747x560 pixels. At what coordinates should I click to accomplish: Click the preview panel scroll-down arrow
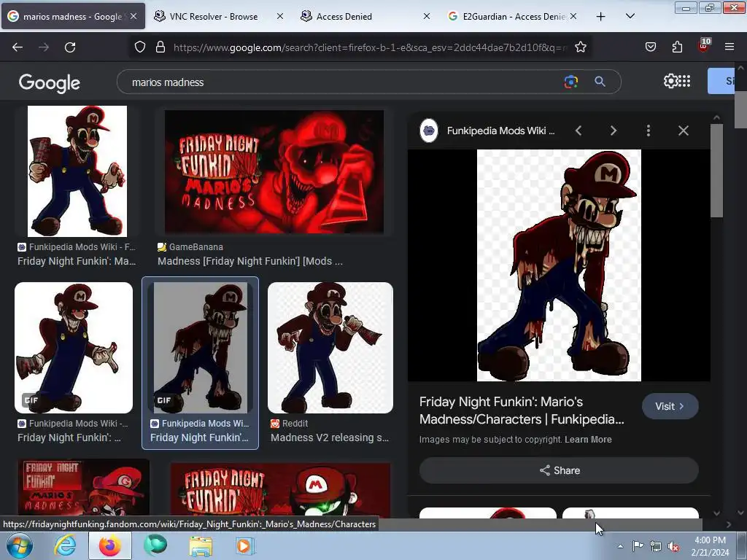pyautogui.click(x=716, y=513)
